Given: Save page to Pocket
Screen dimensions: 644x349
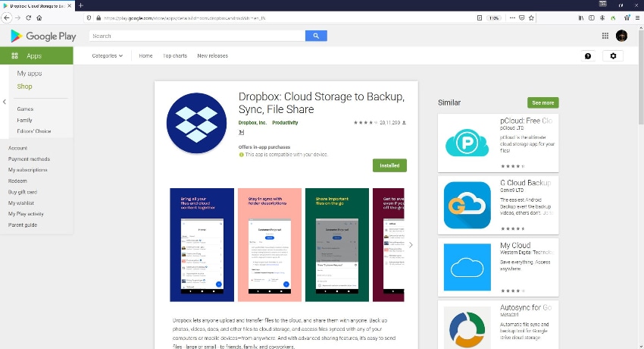Looking at the screenshot, I should [x=521, y=18].
